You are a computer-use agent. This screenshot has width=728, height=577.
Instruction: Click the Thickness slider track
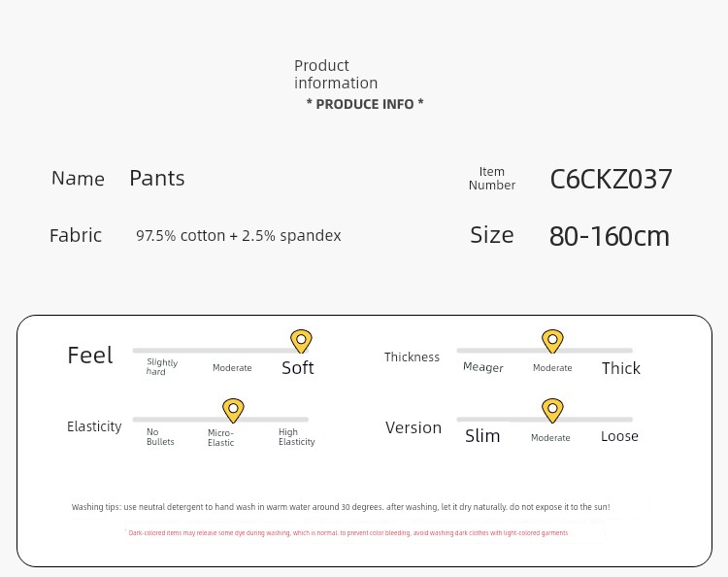(x=545, y=351)
